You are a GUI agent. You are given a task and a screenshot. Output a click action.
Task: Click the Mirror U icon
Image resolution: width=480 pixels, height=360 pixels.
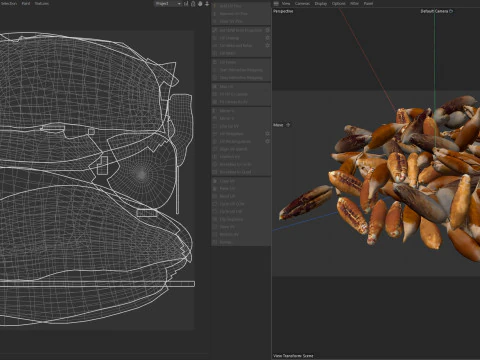coord(215,111)
